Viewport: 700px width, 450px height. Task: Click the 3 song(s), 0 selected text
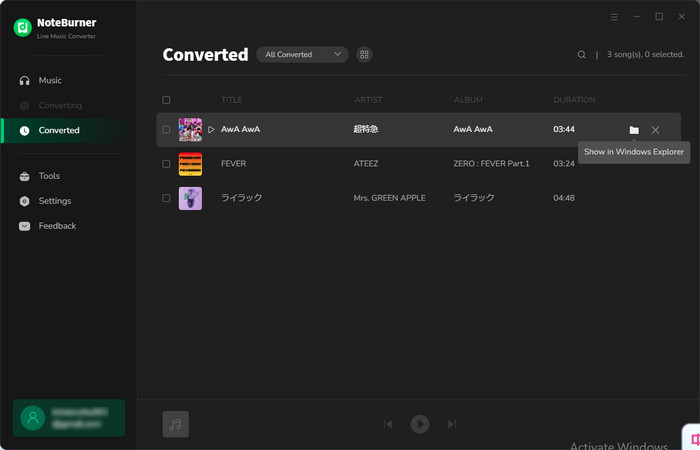(645, 54)
